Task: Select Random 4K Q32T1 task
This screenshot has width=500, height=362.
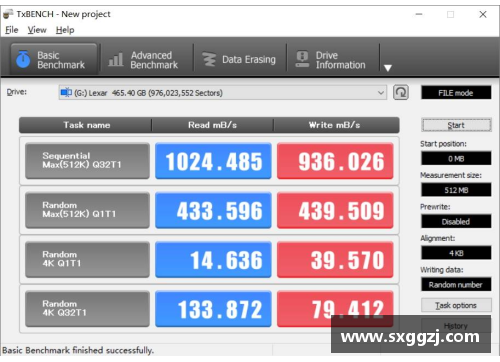Action: coord(87,309)
